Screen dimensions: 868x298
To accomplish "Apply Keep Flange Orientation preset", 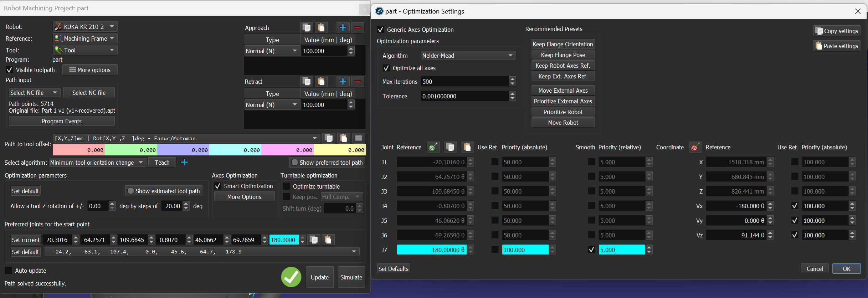I will tap(563, 44).
